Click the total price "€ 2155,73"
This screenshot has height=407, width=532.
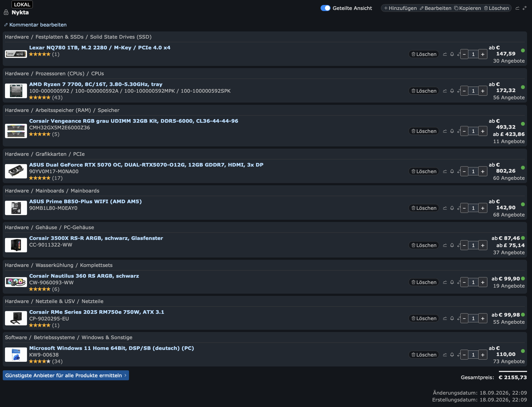(513, 377)
